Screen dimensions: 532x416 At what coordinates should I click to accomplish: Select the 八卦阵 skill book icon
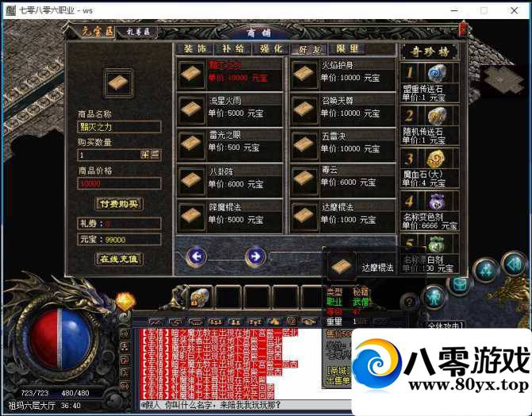(191, 181)
